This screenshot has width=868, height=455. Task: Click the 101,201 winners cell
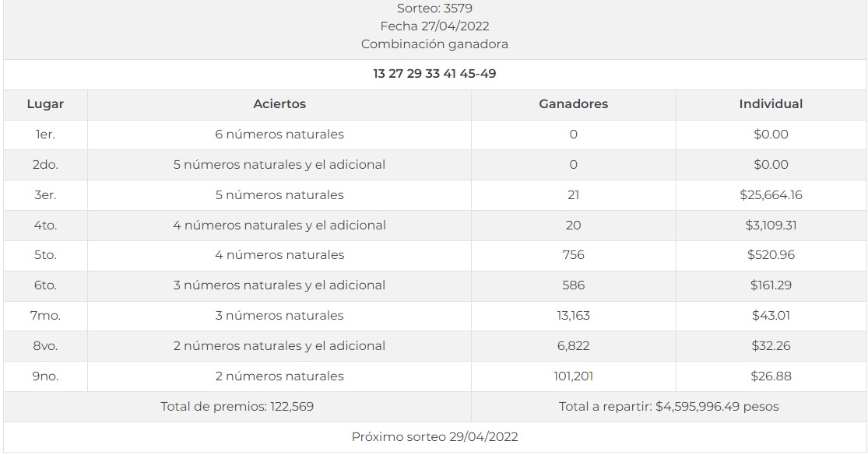tap(573, 376)
